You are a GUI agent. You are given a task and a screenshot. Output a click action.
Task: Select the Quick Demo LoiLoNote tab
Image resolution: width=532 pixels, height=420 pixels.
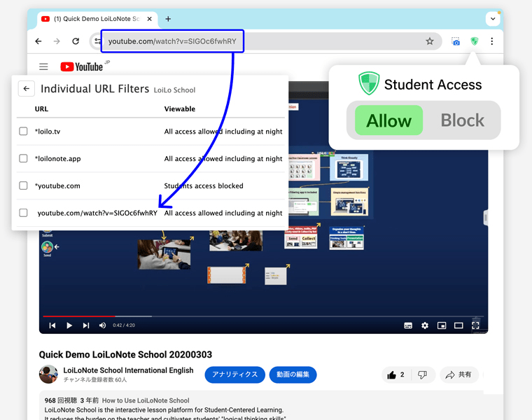point(97,19)
